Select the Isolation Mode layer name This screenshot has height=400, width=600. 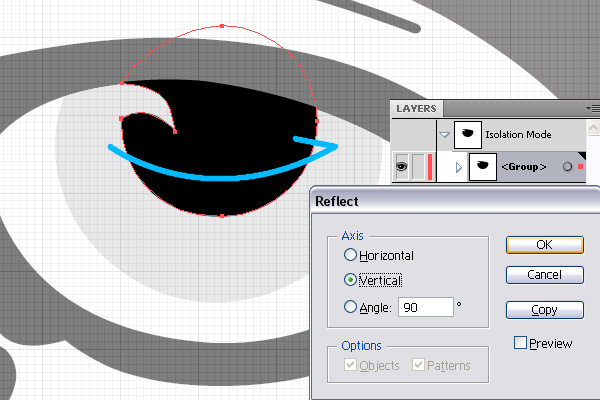click(518, 135)
